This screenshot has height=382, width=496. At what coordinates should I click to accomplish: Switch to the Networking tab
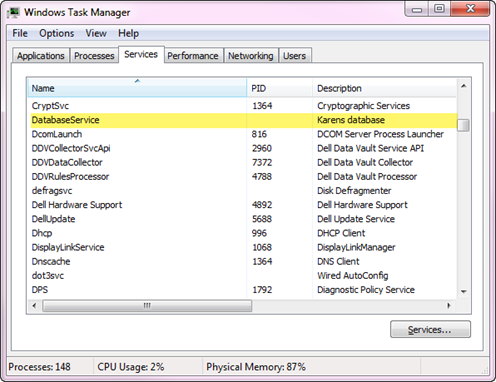pos(251,56)
